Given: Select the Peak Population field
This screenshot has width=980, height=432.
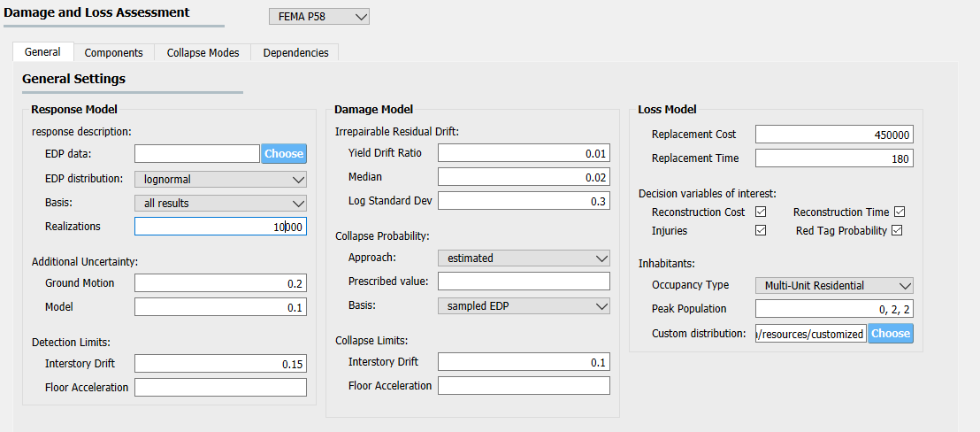Looking at the screenshot, I should 834,309.
